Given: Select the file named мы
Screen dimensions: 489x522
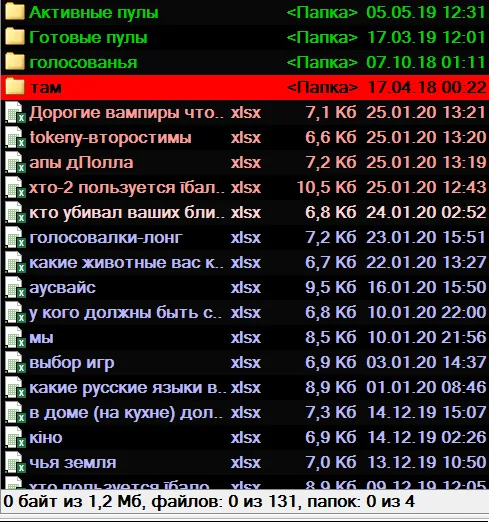Looking at the screenshot, I should (x=41, y=338).
